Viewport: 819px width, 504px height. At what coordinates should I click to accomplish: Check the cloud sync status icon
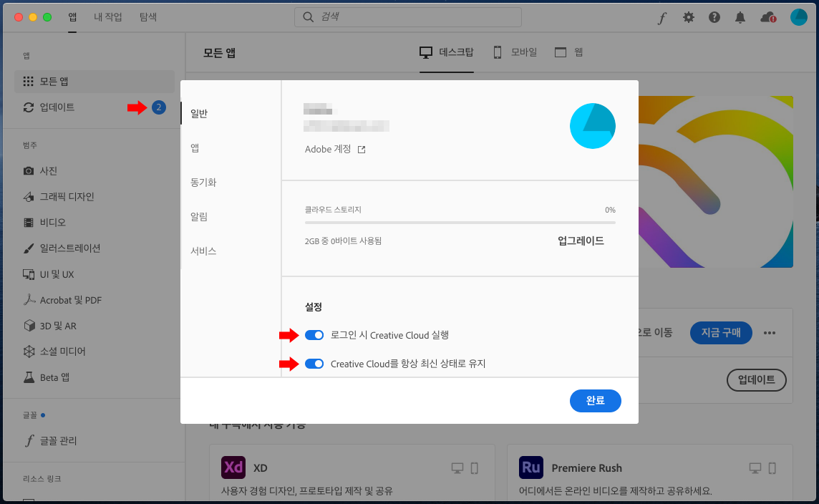(767, 17)
